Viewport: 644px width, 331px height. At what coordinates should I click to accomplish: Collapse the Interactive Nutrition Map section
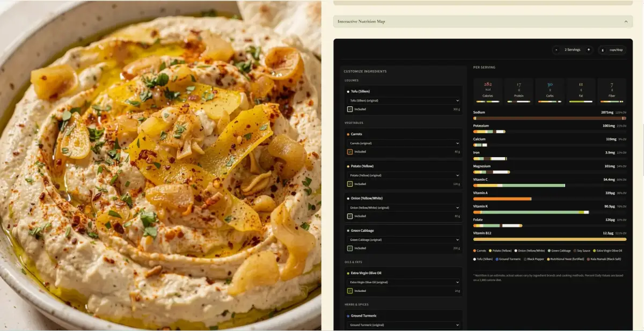coord(482,21)
